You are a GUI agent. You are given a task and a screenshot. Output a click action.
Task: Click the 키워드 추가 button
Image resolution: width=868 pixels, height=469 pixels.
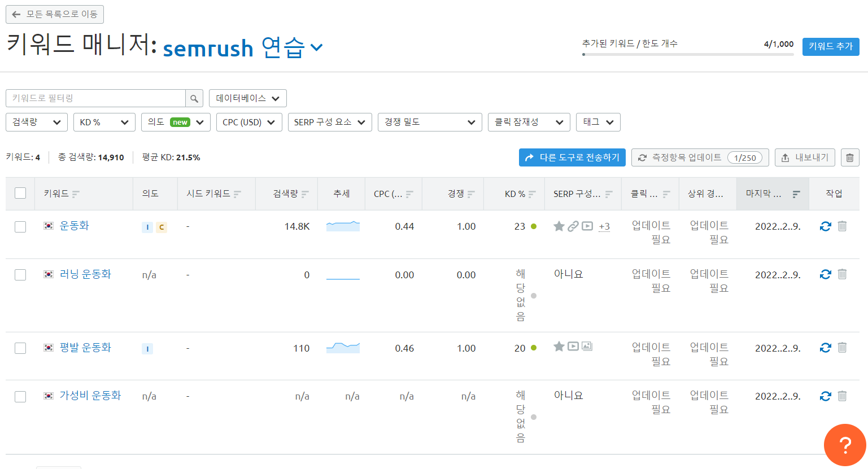pos(831,46)
